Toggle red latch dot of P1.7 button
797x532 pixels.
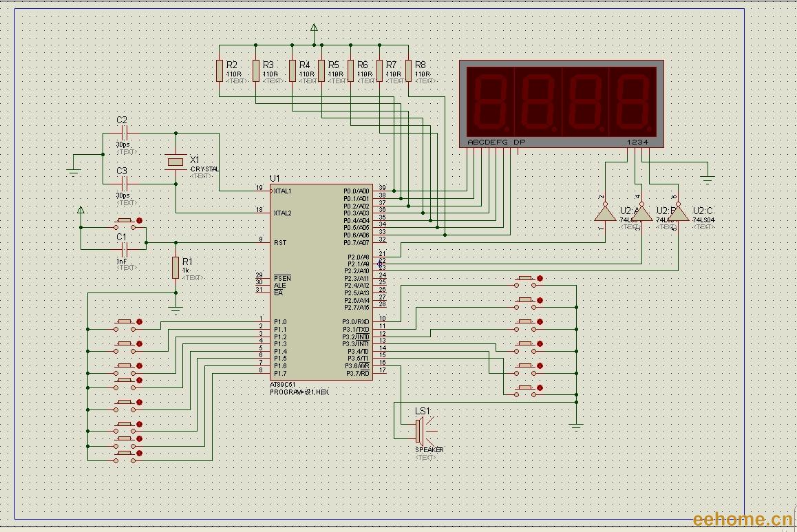tap(139, 454)
